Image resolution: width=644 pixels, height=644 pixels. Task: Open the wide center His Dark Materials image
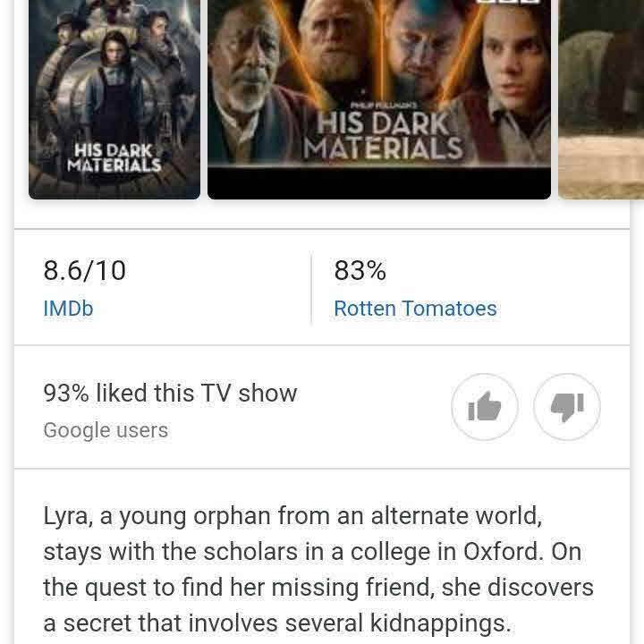[x=379, y=99]
